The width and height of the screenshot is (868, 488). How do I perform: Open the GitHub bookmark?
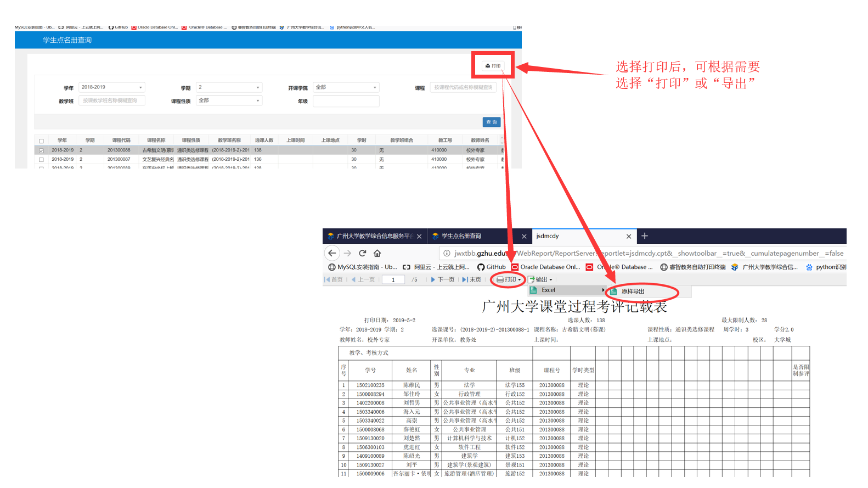[x=491, y=267]
